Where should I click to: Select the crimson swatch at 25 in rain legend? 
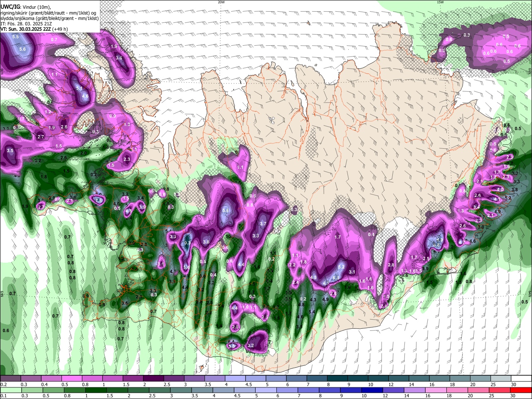[x=500, y=390]
